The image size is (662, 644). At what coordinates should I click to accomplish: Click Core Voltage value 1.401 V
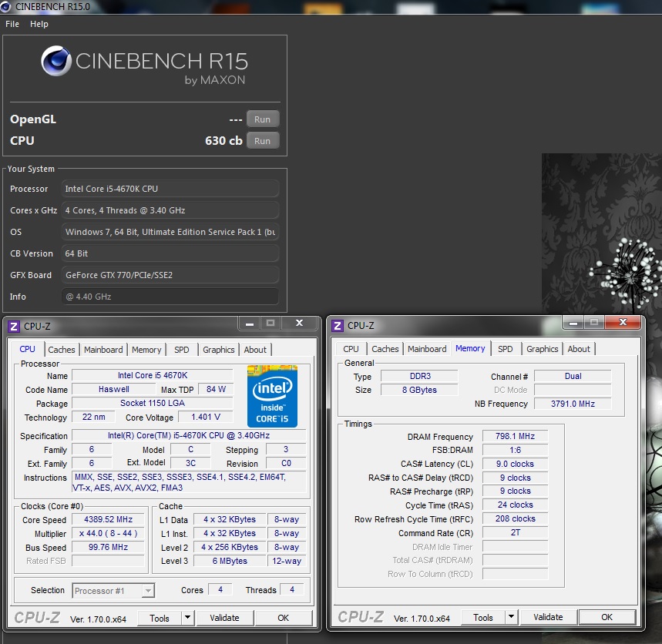(206, 418)
